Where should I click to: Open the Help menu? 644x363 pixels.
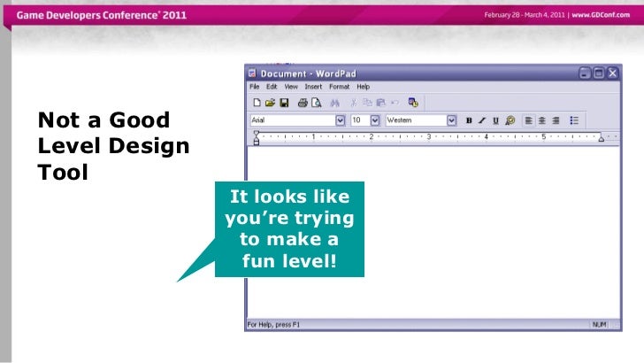[363, 87]
